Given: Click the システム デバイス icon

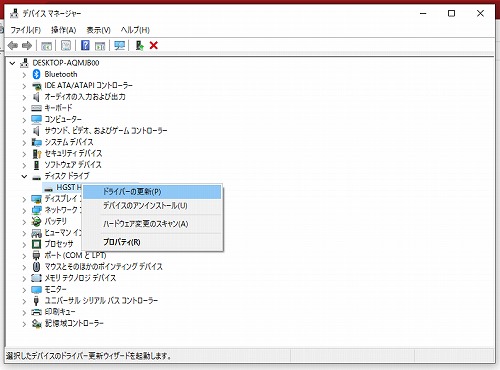Looking at the screenshot, I should point(36,142).
